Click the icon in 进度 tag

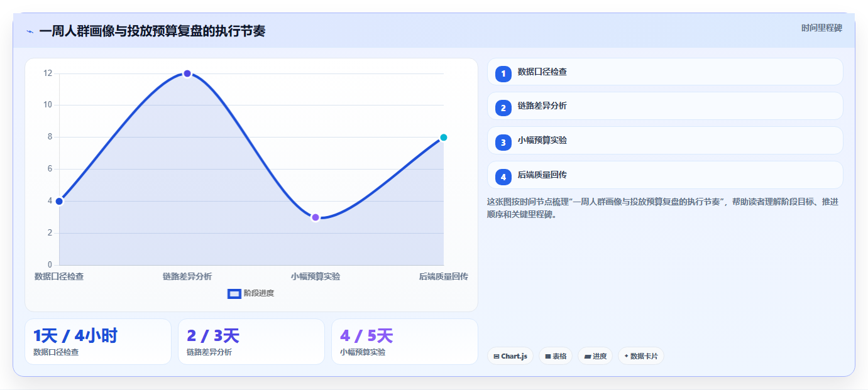(x=588, y=356)
